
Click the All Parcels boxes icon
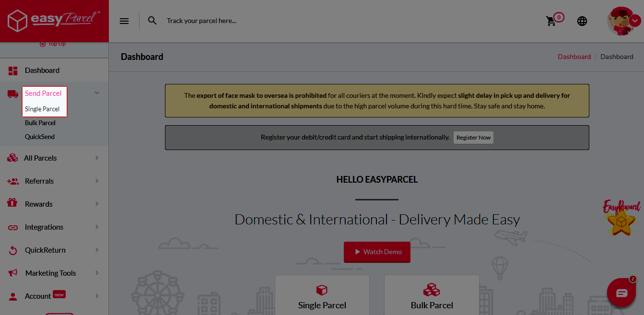[x=12, y=158]
